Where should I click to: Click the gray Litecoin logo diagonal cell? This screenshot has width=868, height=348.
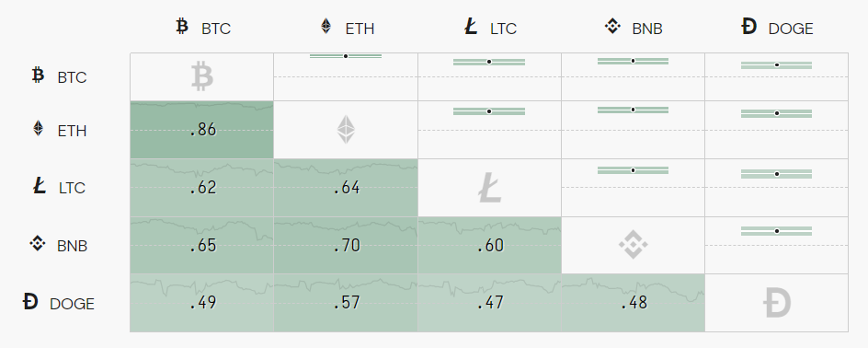point(489,188)
